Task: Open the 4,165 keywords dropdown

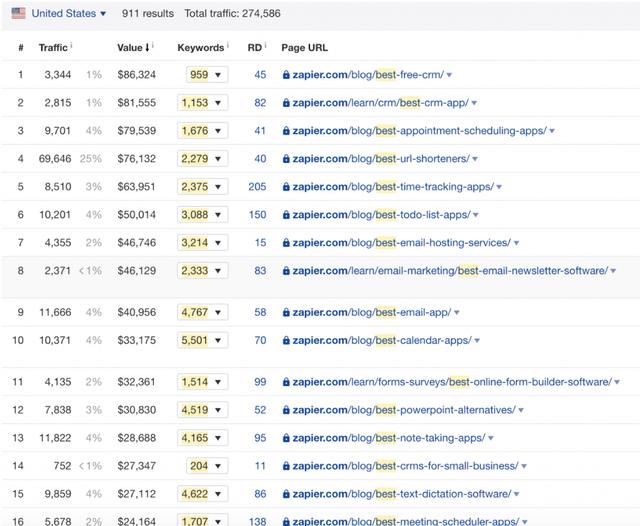Action: [202, 438]
